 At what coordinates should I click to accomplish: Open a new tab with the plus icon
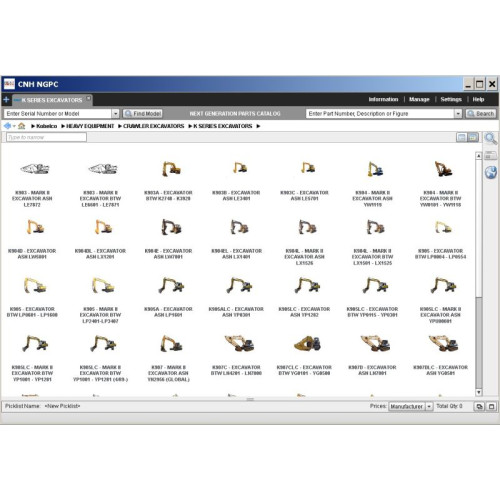6,100
